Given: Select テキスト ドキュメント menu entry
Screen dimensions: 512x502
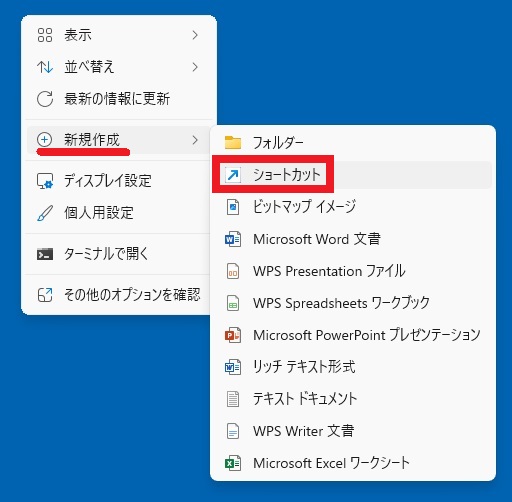Looking at the screenshot, I should coord(353,399).
